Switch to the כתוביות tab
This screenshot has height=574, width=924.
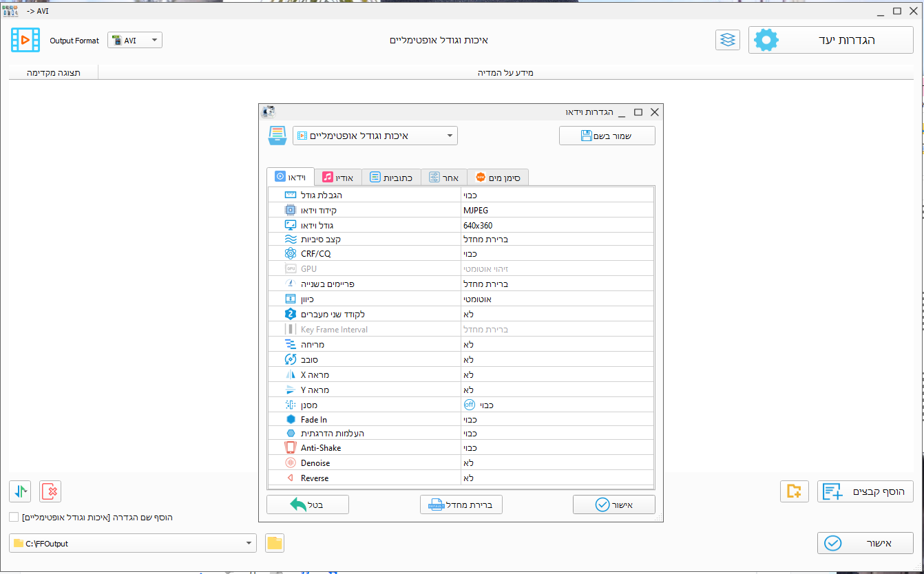point(391,178)
